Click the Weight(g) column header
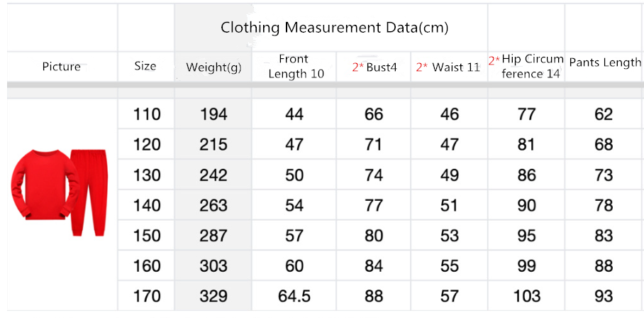This screenshot has width=644, height=318. click(213, 67)
